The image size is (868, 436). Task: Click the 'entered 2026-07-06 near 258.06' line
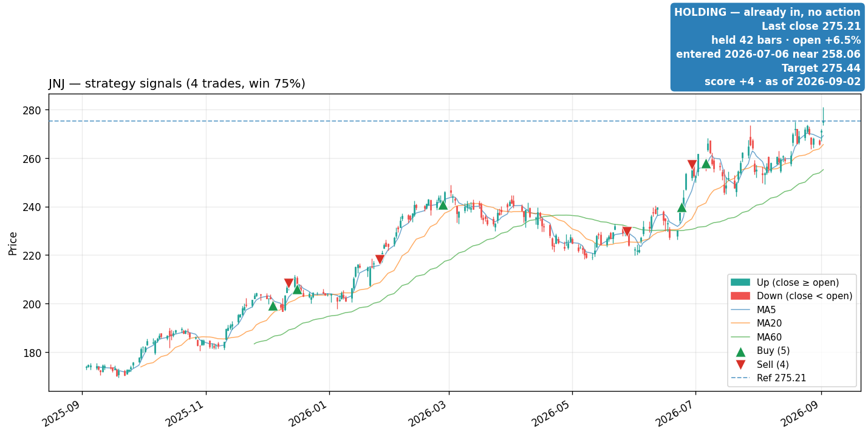tap(768, 54)
